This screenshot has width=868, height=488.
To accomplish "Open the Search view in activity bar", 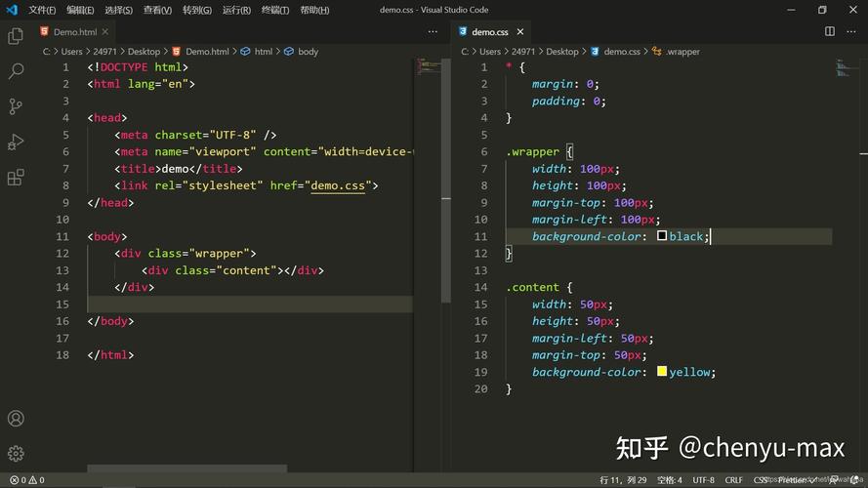I will (16, 71).
